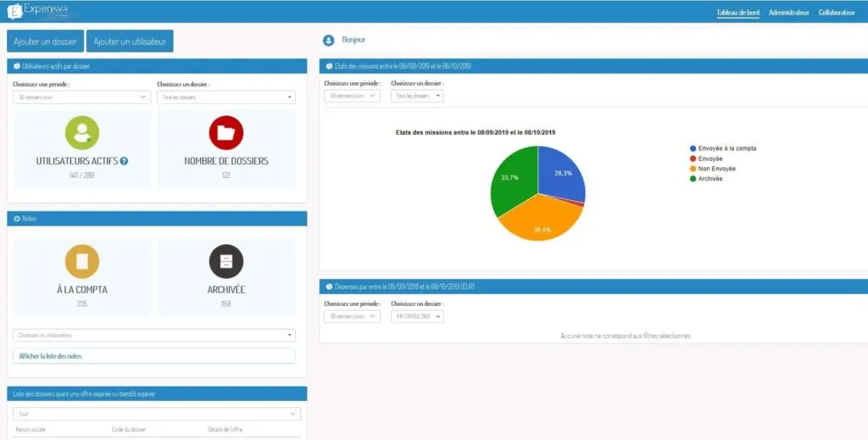This screenshot has height=440, width=868.
Task: Open the period dropdown in Utilisateurs actifs panel
Action: pyautogui.click(x=81, y=97)
